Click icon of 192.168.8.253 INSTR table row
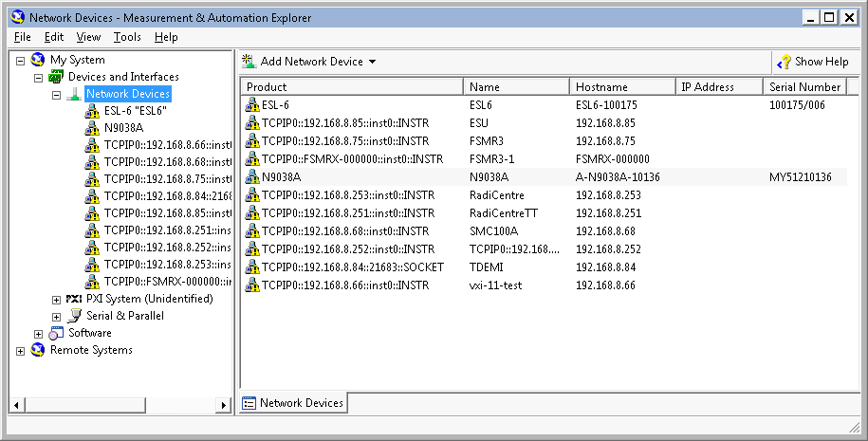Viewport: 868px width, 441px height. 252,195
